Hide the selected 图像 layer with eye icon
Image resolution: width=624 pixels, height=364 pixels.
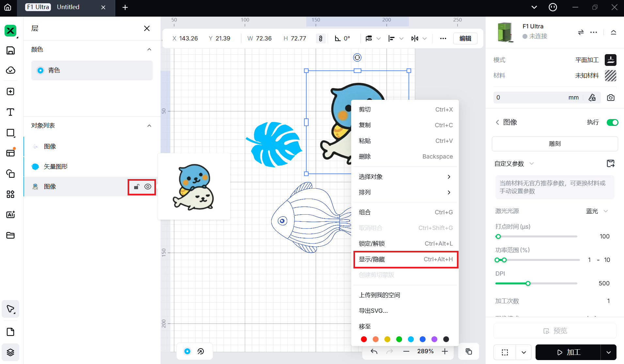pos(148,187)
